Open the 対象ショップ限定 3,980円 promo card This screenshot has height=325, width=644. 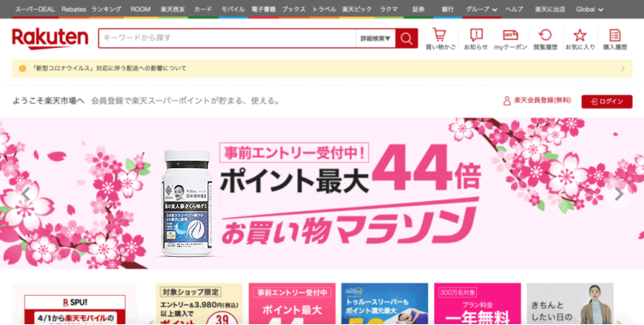(x=200, y=304)
